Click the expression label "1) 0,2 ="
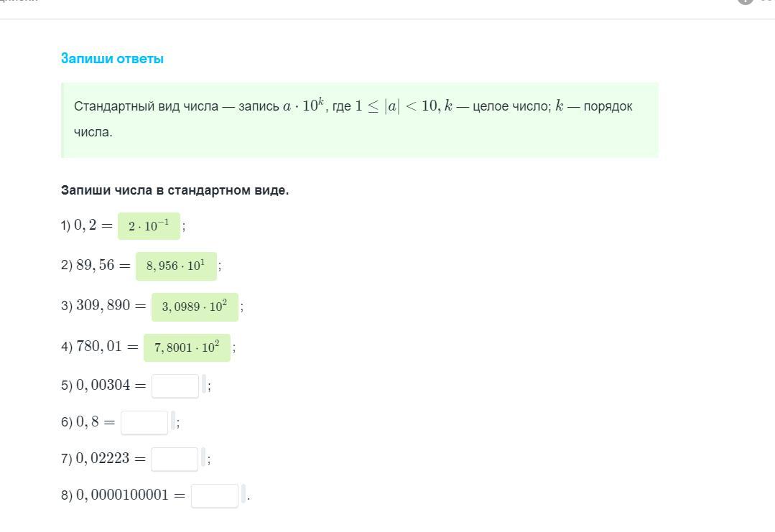 coord(87,225)
